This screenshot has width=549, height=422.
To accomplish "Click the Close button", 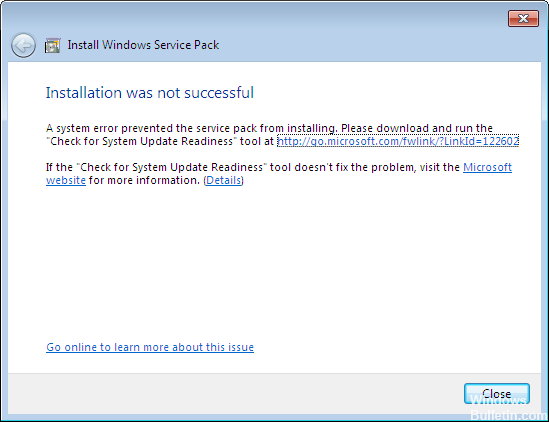I will point(496,394).
